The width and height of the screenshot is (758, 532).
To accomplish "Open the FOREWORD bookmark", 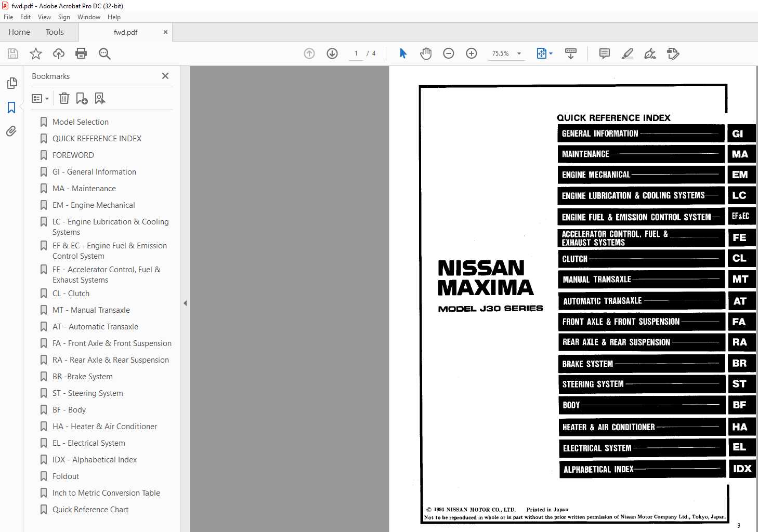I will tap(73, 155).
